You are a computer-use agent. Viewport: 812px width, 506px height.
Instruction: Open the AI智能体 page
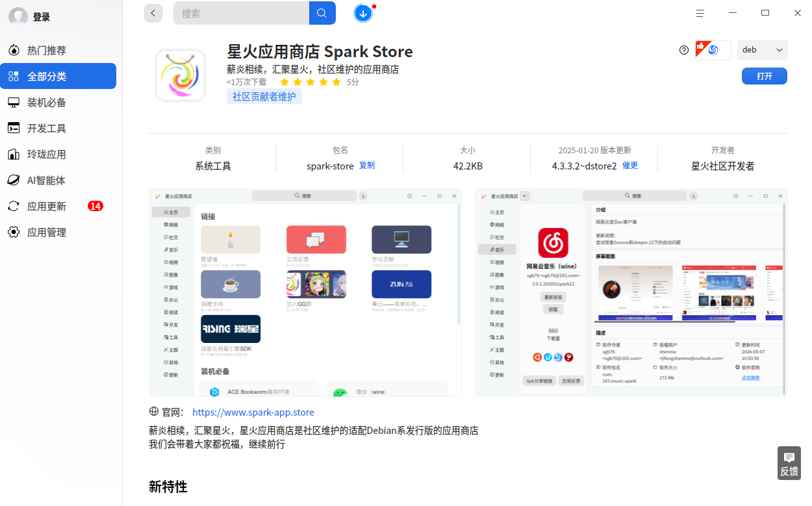tap(58, 180)
